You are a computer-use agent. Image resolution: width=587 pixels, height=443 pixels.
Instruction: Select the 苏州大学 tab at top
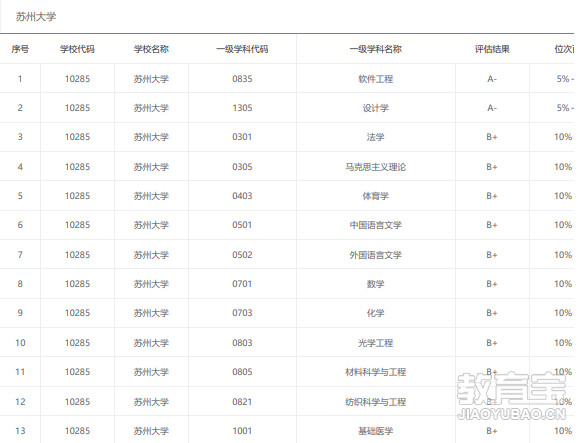click(x=36, y=16)
